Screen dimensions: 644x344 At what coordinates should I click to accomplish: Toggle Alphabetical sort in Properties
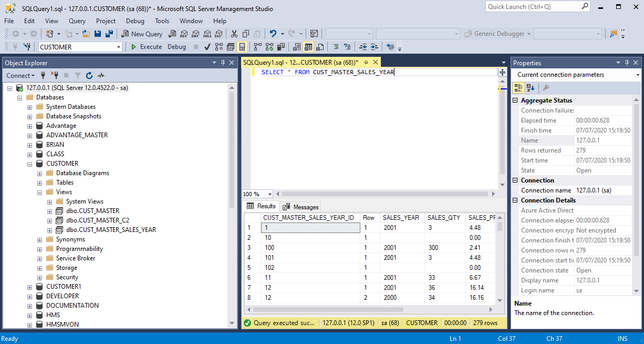[531, 88]
